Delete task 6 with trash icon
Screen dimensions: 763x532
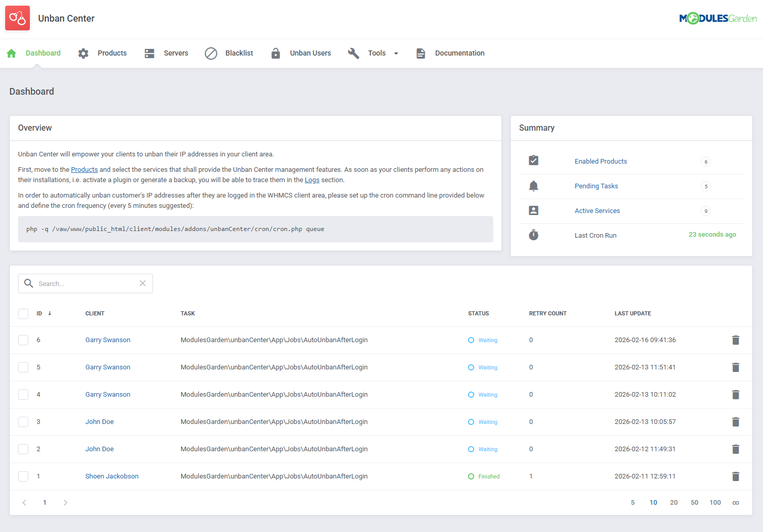pyautogui.click(x=736, y=340)
